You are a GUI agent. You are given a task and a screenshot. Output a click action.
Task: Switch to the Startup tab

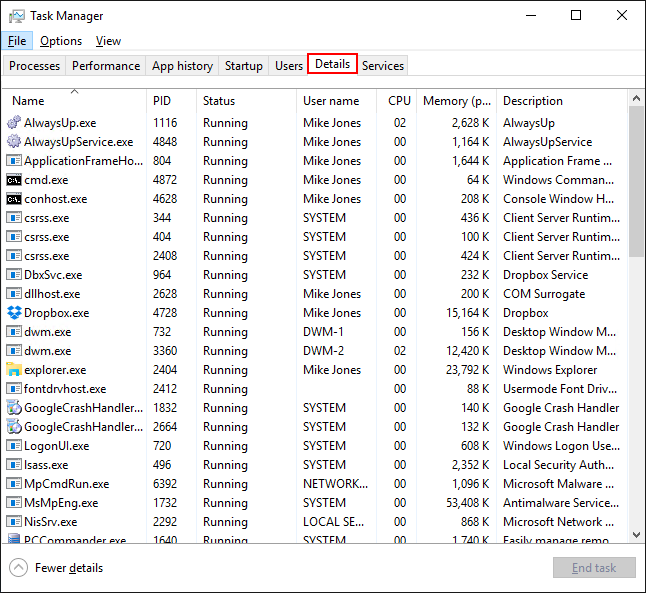coord(243,66)
